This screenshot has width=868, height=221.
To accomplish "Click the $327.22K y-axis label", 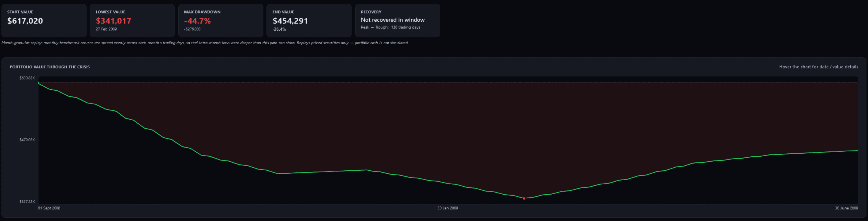I will click(x=27, y=202).
